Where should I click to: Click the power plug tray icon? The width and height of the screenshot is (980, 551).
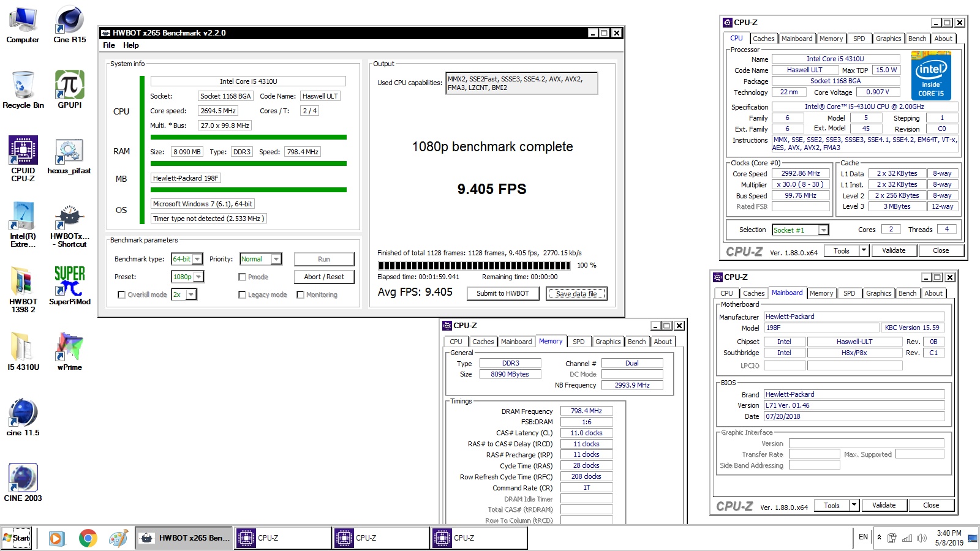click(892, 538)
